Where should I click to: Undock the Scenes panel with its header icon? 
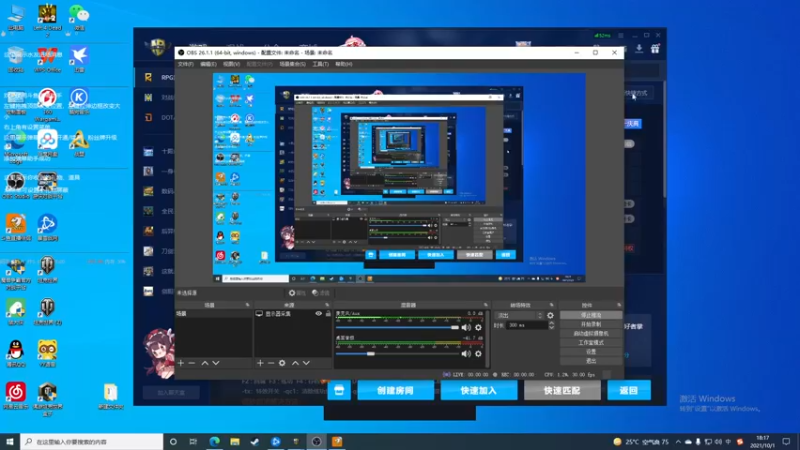247,305
